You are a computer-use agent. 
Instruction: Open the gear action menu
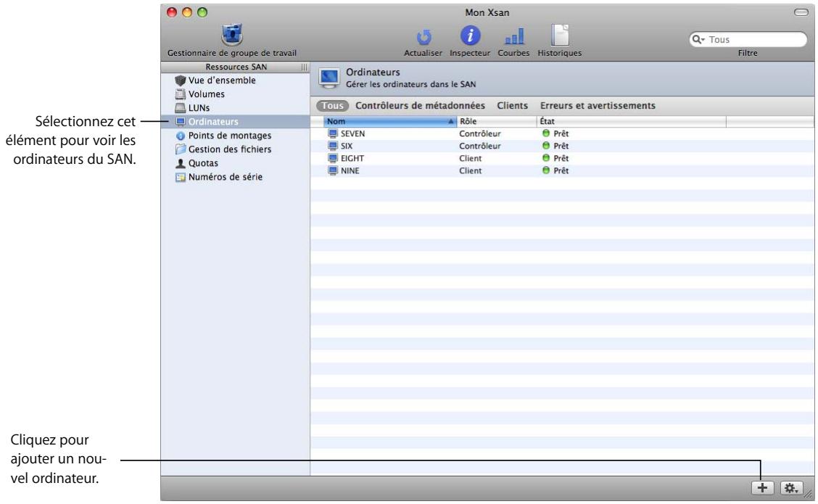click(791, 488)
